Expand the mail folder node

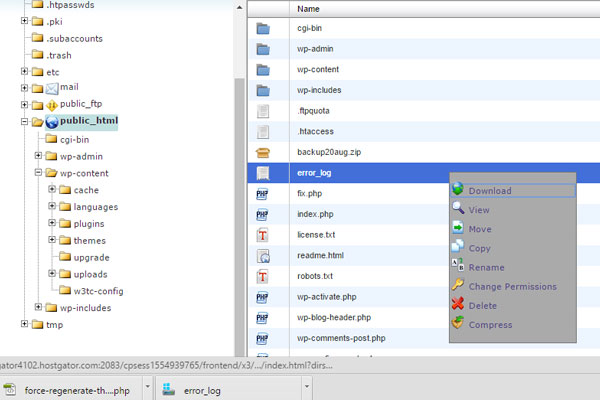(x=24, y=88)
